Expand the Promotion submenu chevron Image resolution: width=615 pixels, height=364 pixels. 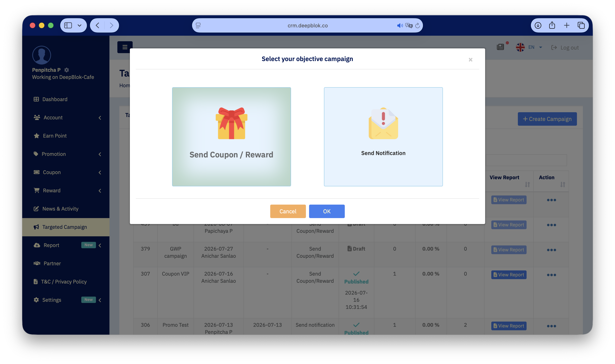100,154
